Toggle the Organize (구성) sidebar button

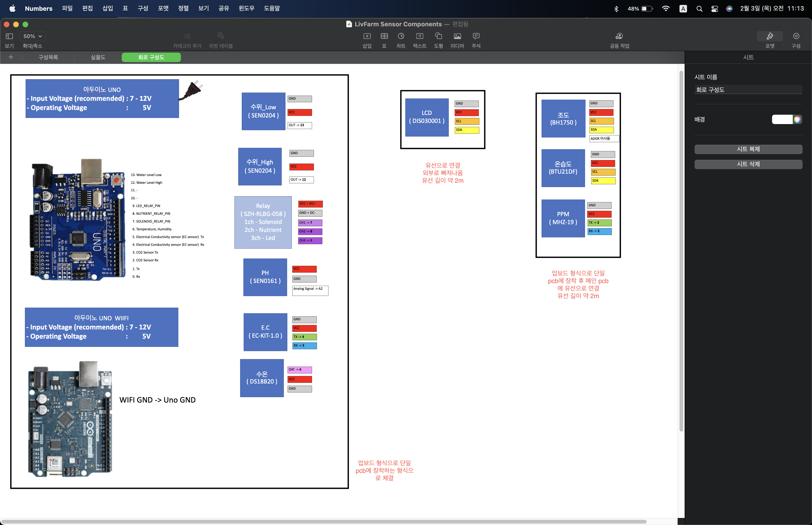click(x=796, y=36)
